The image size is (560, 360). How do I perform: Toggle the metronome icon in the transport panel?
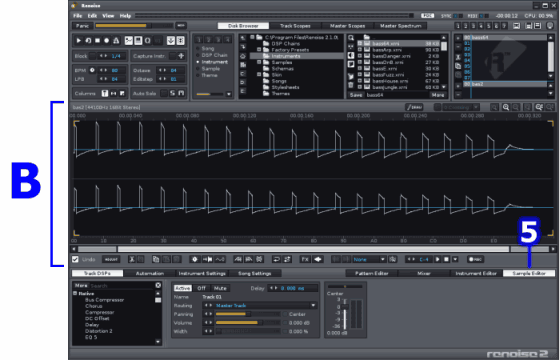point(116,41)
